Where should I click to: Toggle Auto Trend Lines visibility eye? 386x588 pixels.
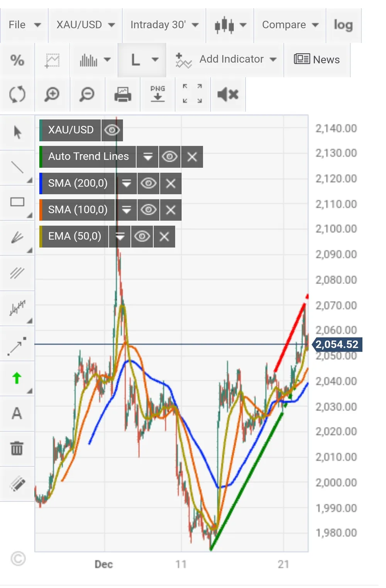click(x=169, y=156)
